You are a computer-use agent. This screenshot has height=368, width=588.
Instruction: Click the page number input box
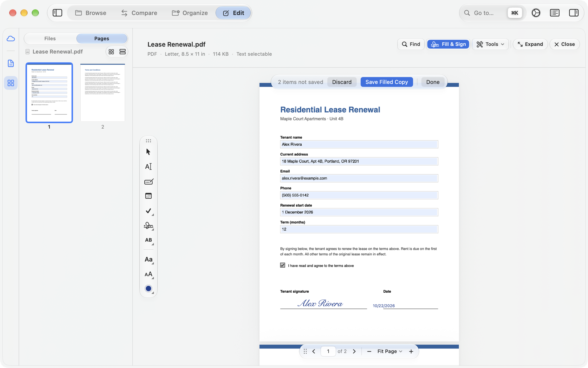tap(328, 351)
